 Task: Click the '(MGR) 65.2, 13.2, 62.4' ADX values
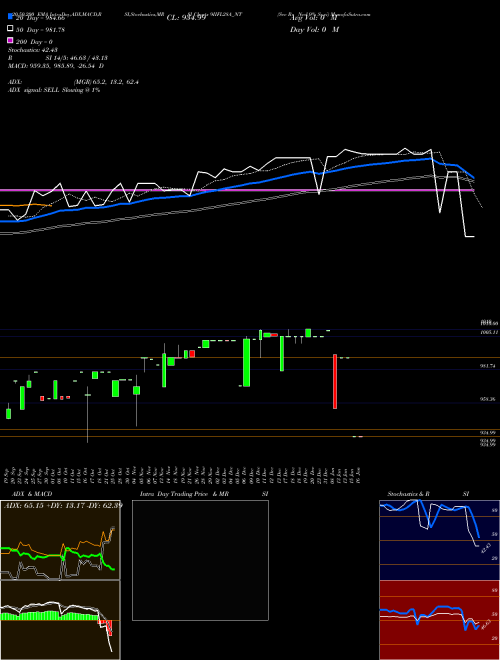(106, 82)
